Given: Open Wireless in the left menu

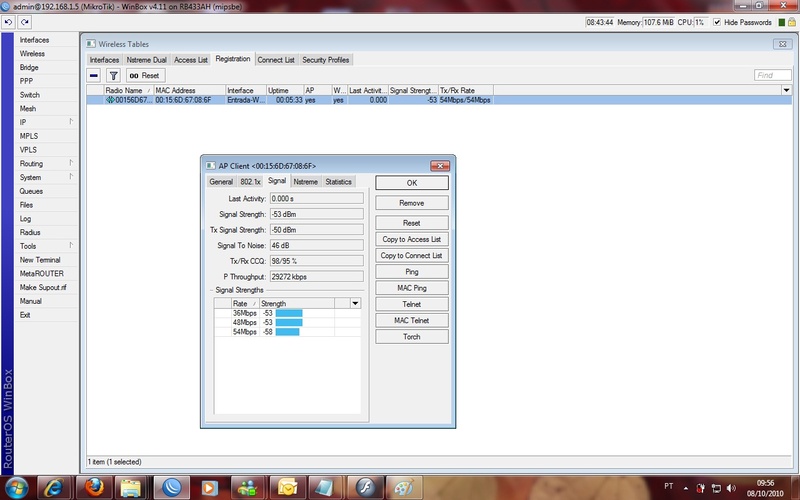Looking at the screenshot, I should (x=32, y=54).
